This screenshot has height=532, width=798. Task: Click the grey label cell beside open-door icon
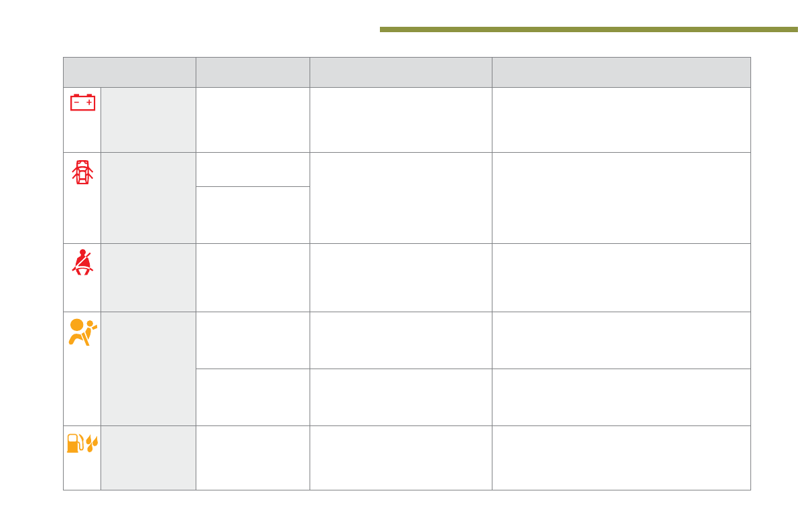click(x=148, y=198)
